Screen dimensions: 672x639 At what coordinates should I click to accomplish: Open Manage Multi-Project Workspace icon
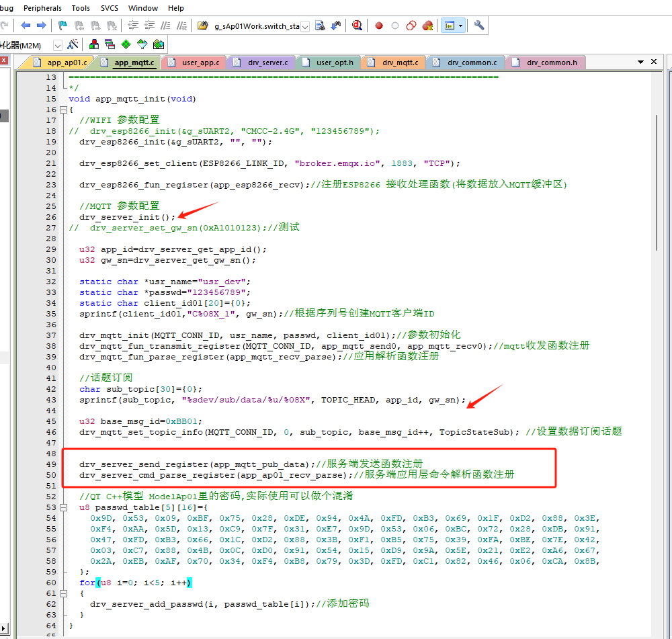pos(110,44)
